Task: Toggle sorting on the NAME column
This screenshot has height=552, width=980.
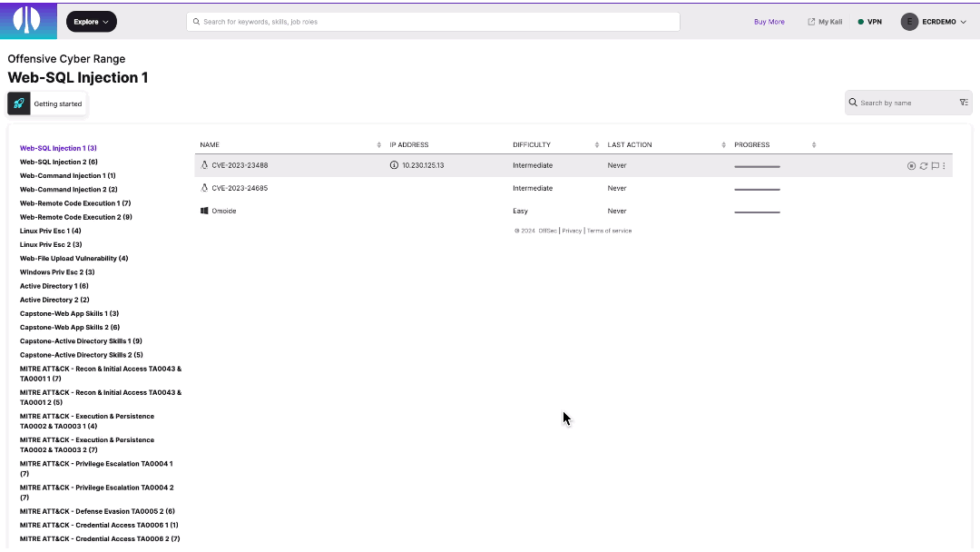Action: [x=378, y=144]
